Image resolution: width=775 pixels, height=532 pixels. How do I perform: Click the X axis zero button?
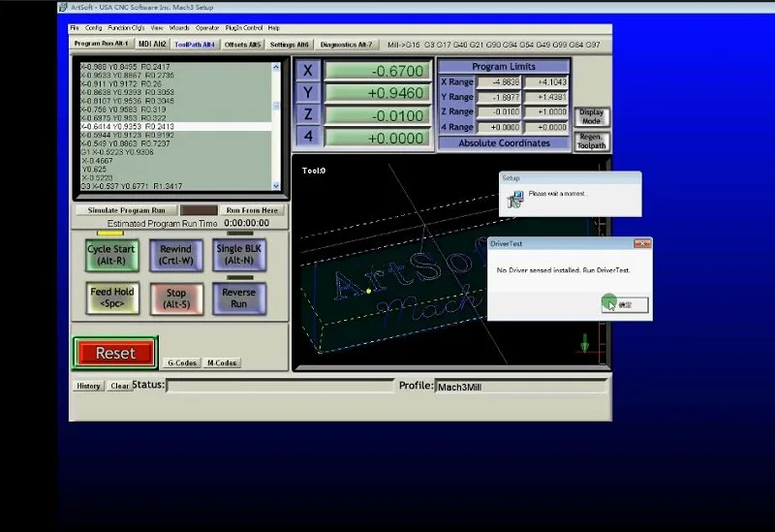pos(308,70)
